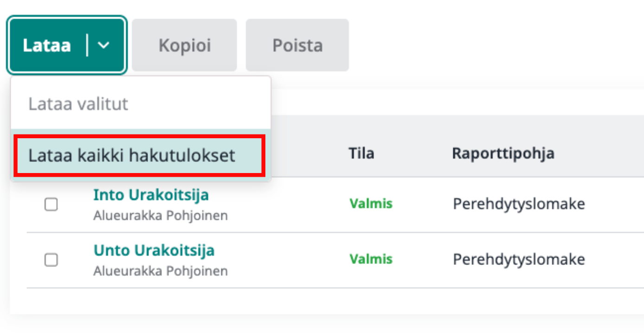Viewport: 644px width, 334px height.
Task: Click Alueurakka Pohjoinen under Unto Urakoitsija
Action: click(x=161, y=271)
